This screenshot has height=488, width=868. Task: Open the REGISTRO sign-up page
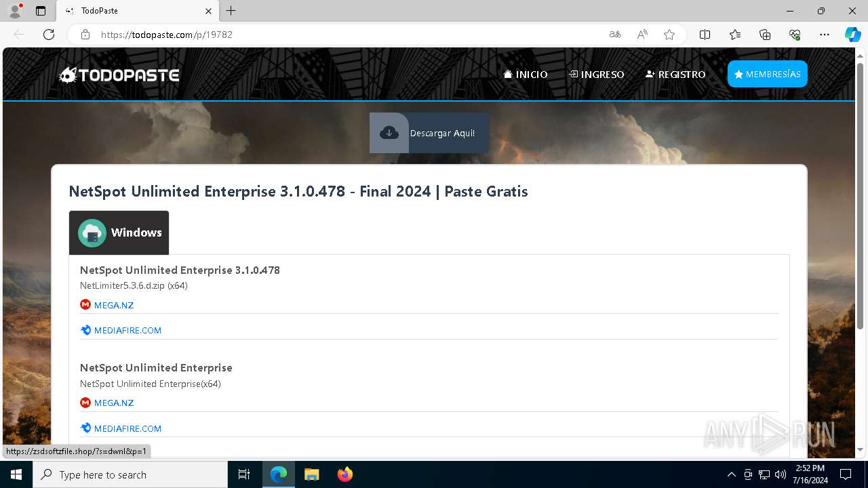coord(675,75)
